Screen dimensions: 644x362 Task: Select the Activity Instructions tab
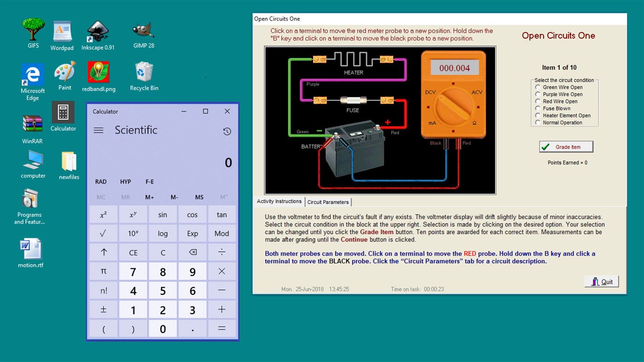[x=279, y=201]
